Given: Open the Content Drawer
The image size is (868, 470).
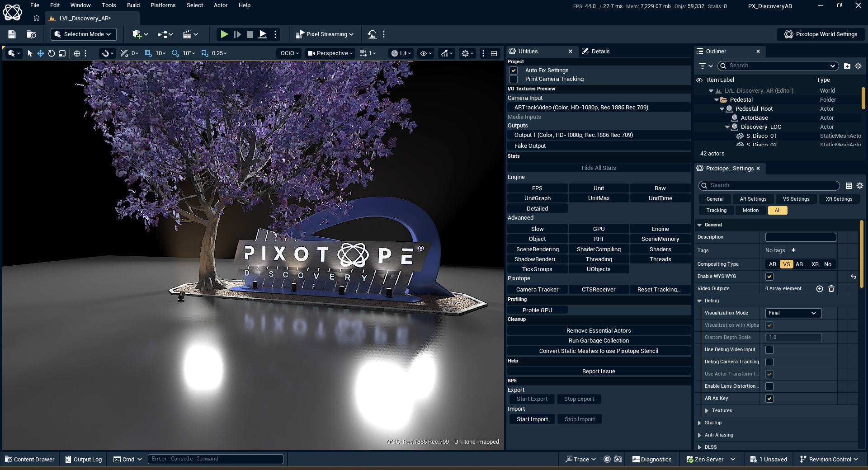Looking at the screenshot, I should (x=29, y=459).
